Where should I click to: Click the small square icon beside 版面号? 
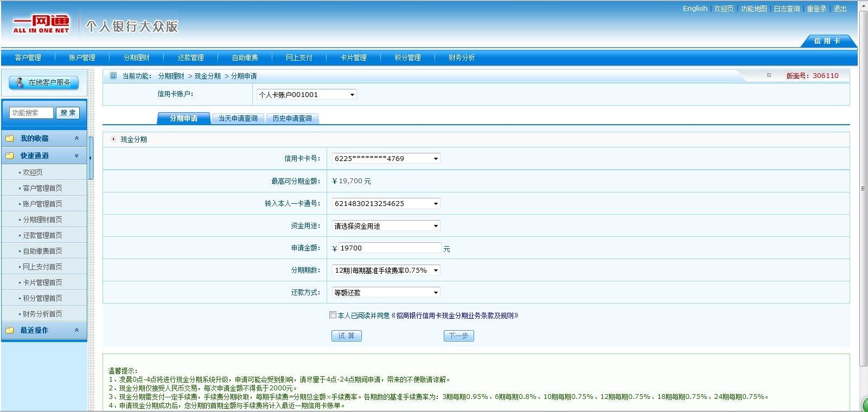(769, 75)
